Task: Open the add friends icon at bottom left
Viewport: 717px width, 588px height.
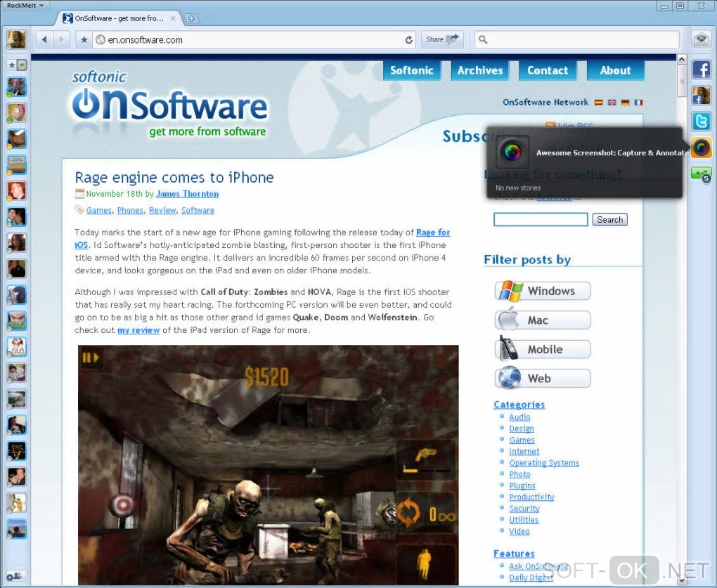Action: click(x=15, y=576)
